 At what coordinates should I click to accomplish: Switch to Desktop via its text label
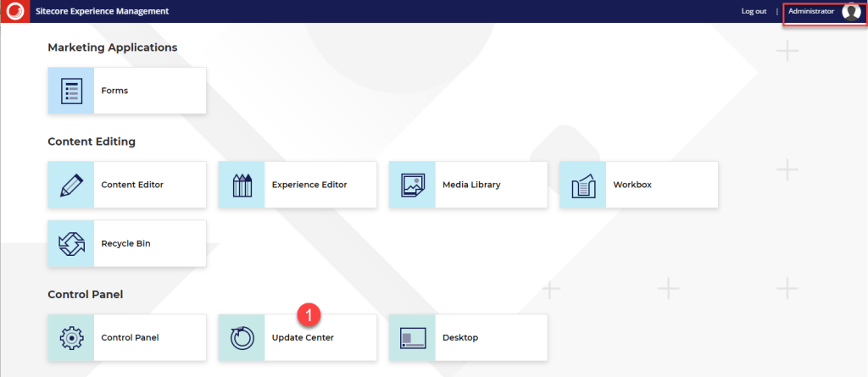460,337
